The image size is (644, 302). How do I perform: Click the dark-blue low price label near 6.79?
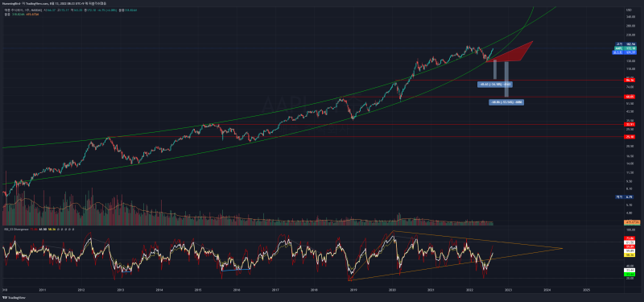[625, 197]
